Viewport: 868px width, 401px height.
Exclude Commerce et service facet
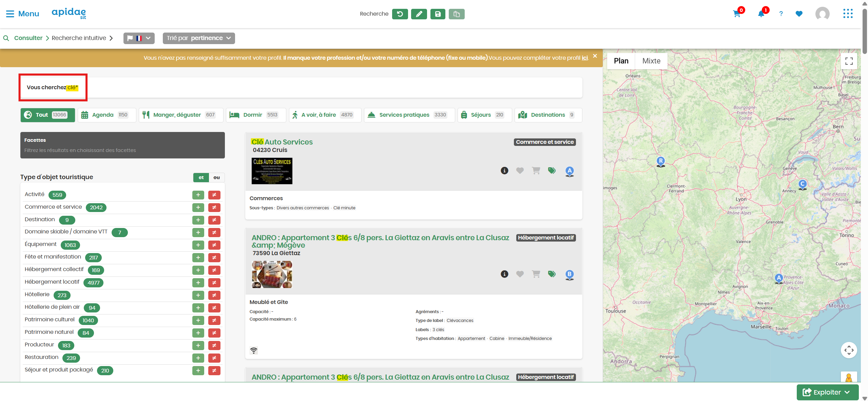pos(214,207)
